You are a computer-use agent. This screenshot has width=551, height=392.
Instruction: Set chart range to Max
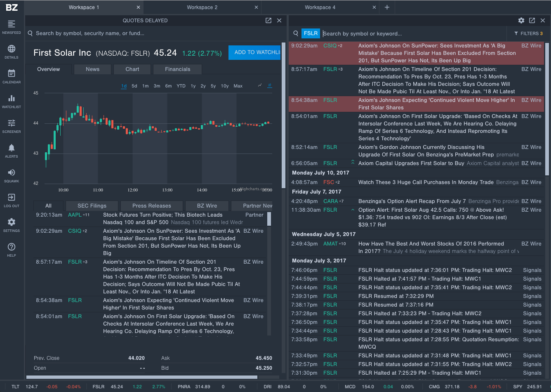pos(238,86)
